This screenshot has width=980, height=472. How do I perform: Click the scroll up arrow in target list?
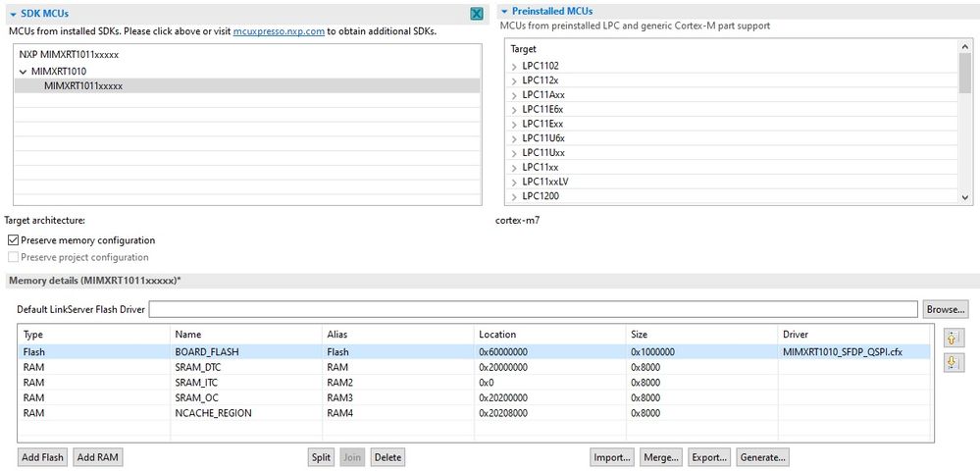[964, 46]
